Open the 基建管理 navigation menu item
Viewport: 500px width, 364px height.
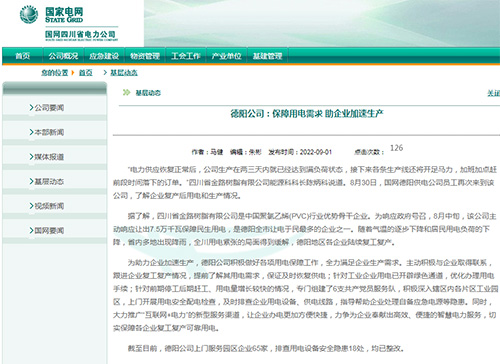coord(267,56)
